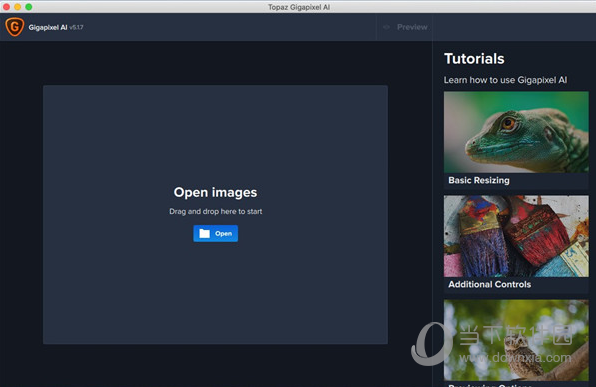Image resolution: width=596 pixels, height=387 pixels.
Task: Click the Gigapixel AI app name label
Action: [x=48, y=27]
